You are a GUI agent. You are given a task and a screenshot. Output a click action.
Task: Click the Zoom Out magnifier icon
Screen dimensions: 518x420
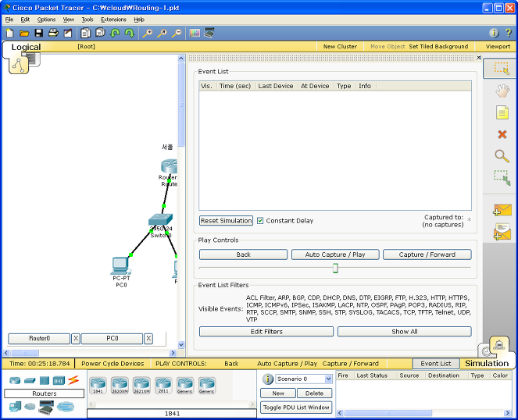point(177,33)
